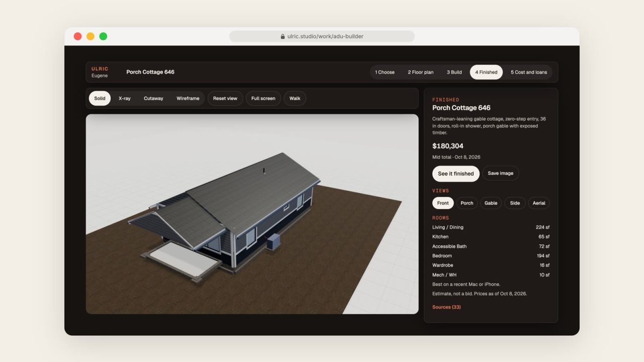Click the lock icon in address bar
Image resolution: width=644 pixels, height=362 pixels.
(283, 36)
